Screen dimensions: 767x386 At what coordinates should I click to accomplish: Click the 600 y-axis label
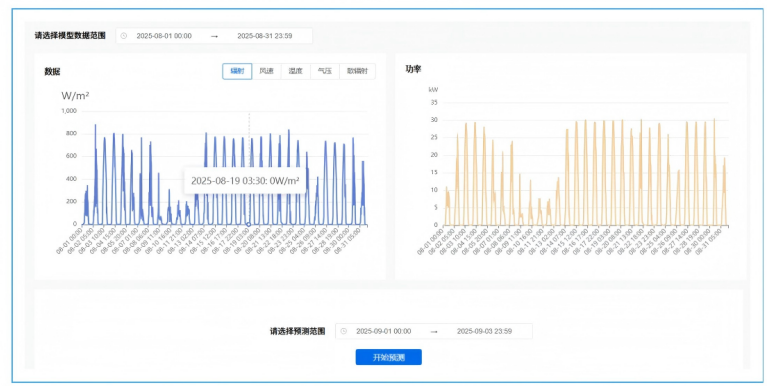(x=72, y=156)
